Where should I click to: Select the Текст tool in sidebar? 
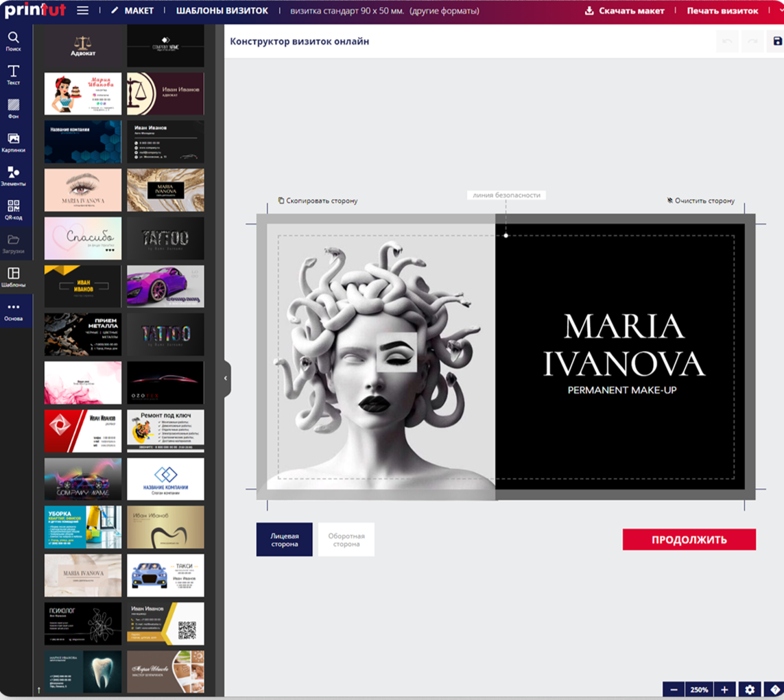[x=14, y=75]
